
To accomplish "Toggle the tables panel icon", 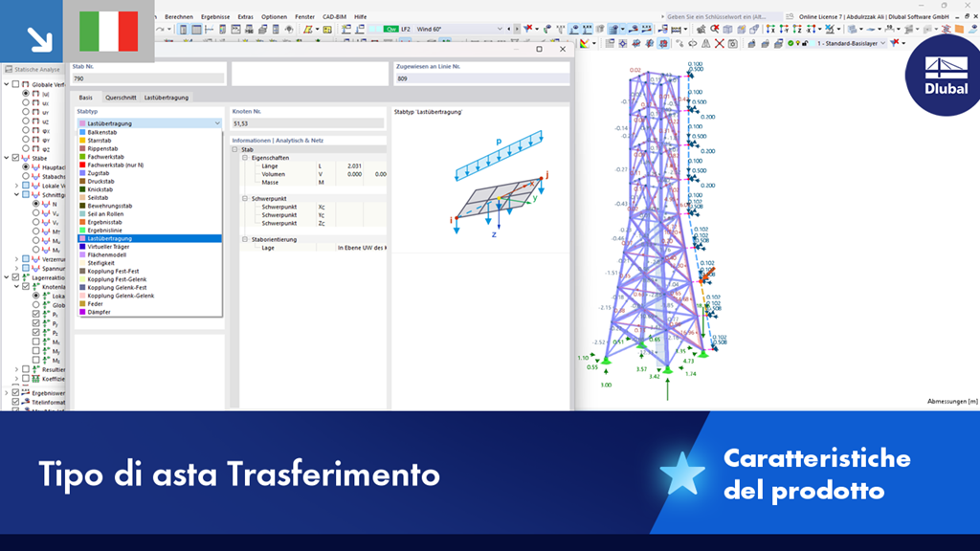I will pyautogui.click(x=196, y=30).
